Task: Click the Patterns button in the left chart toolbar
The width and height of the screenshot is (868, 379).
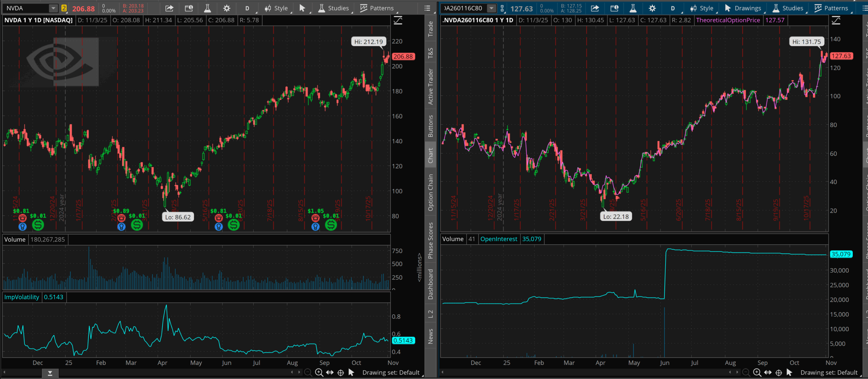Action: (377, 8)
